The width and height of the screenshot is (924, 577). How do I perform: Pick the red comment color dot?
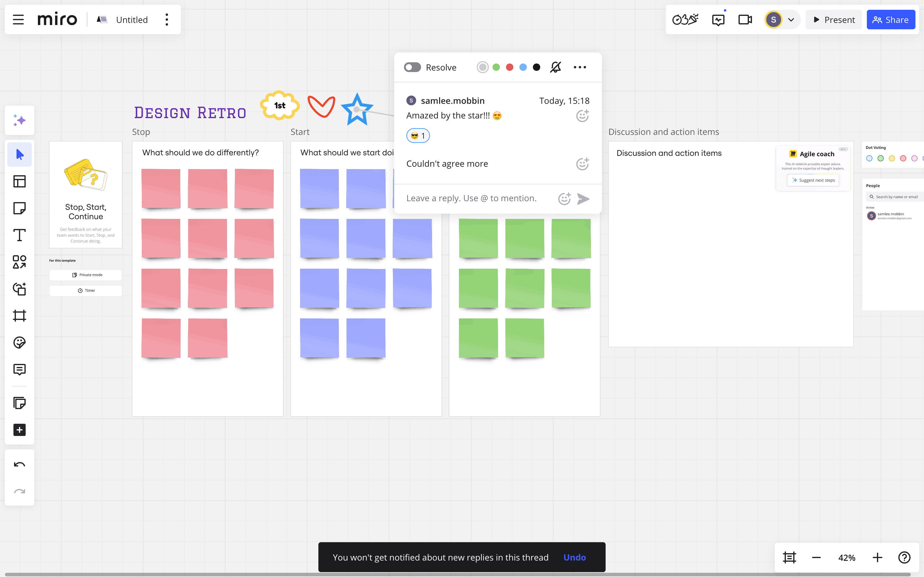[509, 67]
